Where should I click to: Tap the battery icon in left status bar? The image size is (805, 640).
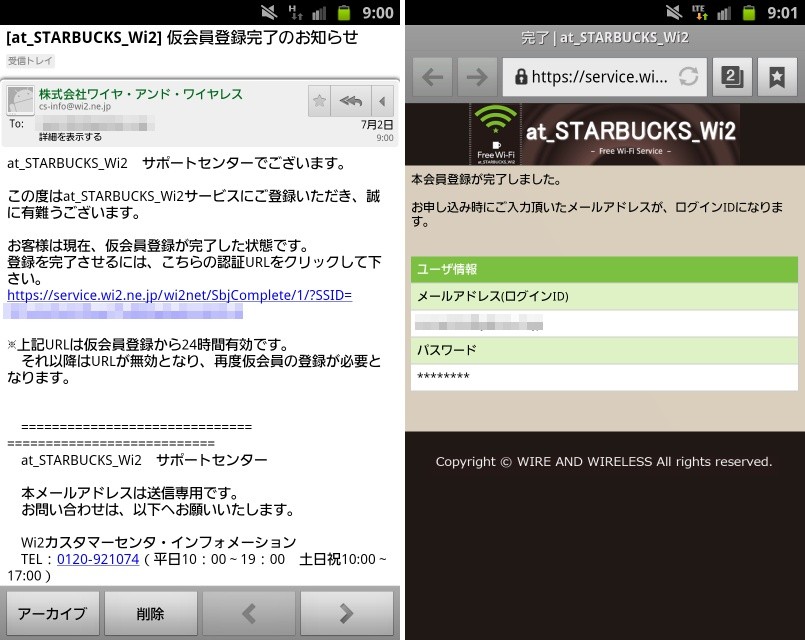[x=343, y=12]
